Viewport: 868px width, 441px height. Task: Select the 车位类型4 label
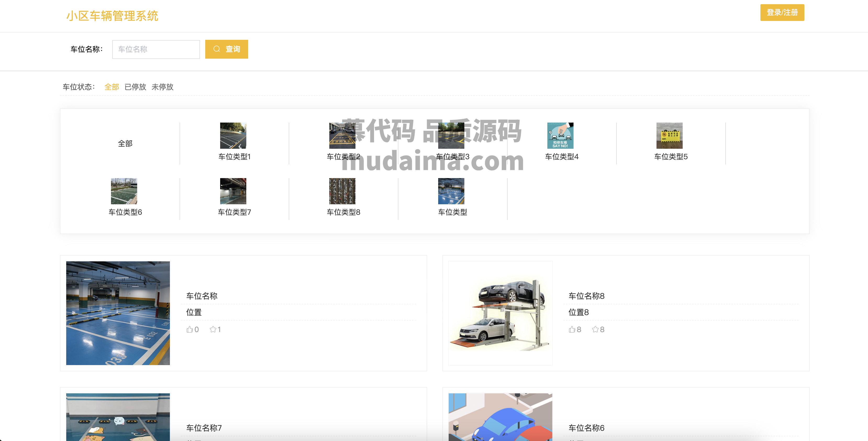562,156
